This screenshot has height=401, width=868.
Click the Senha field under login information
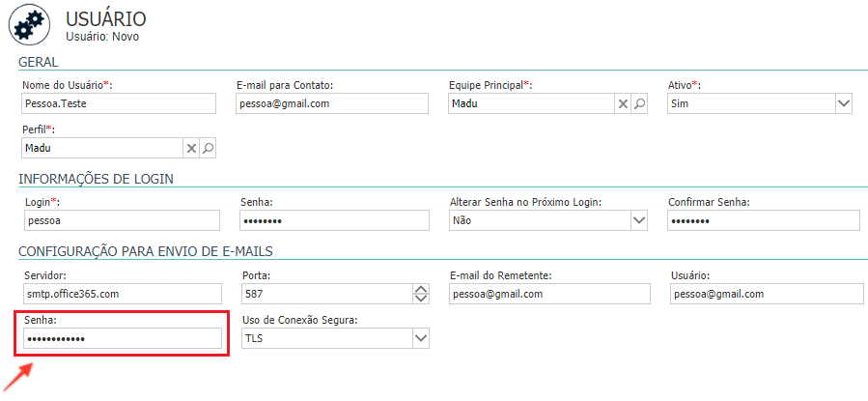(334, 220)
